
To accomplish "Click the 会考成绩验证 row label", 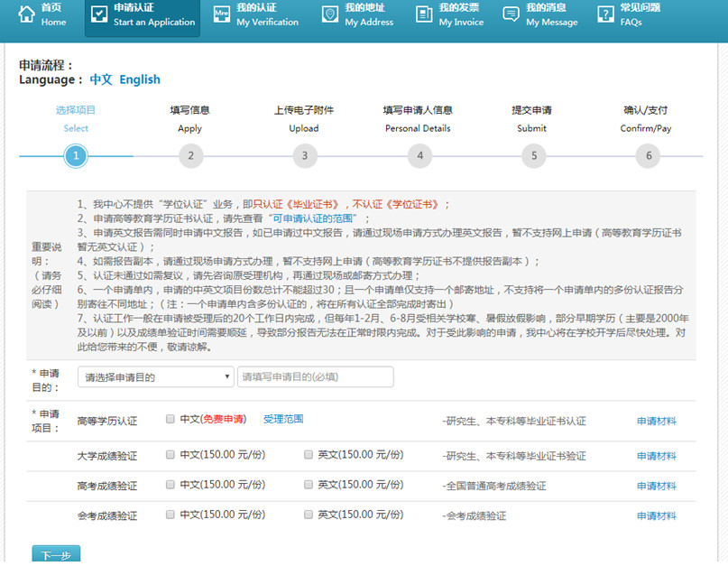I will (x=107, y=515).
